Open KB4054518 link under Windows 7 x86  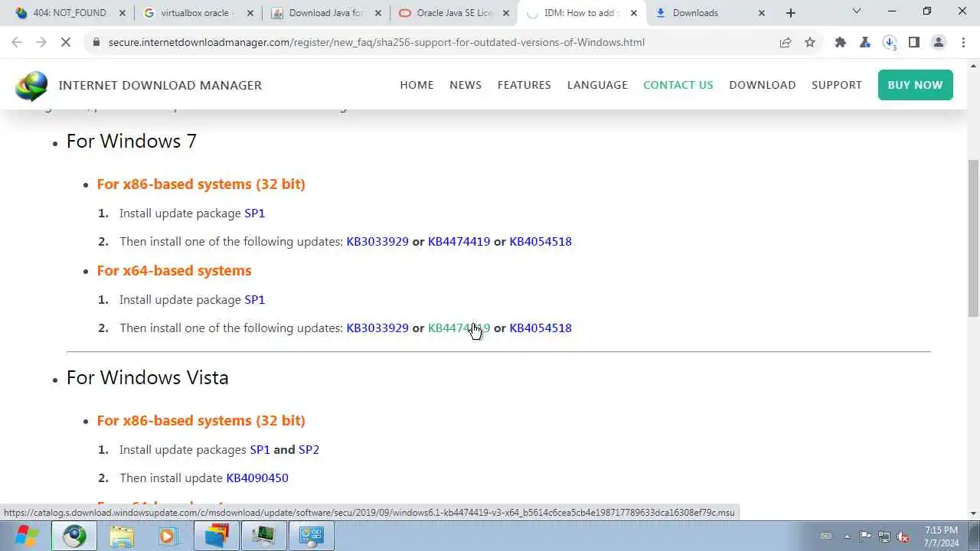tap(541, 241)
